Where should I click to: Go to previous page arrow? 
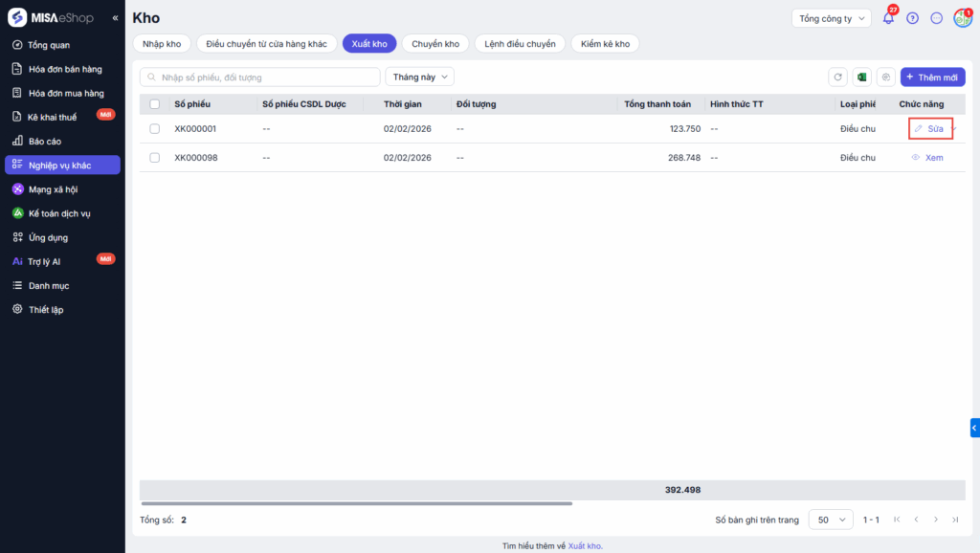916,520
